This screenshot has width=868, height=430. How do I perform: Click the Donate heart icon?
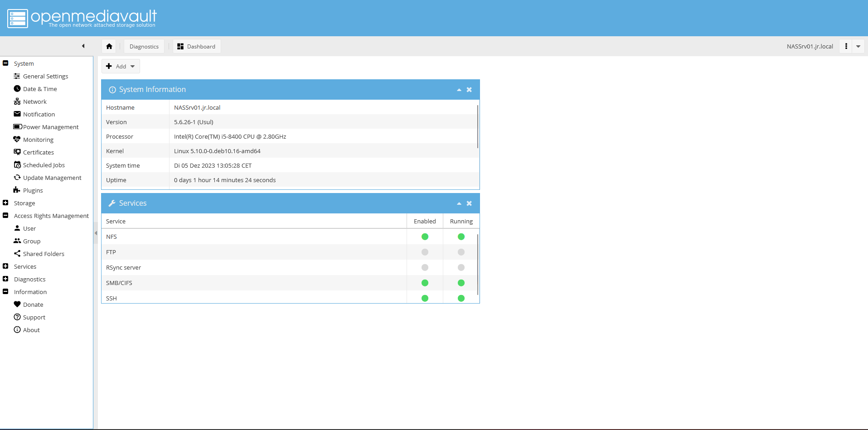17,304
